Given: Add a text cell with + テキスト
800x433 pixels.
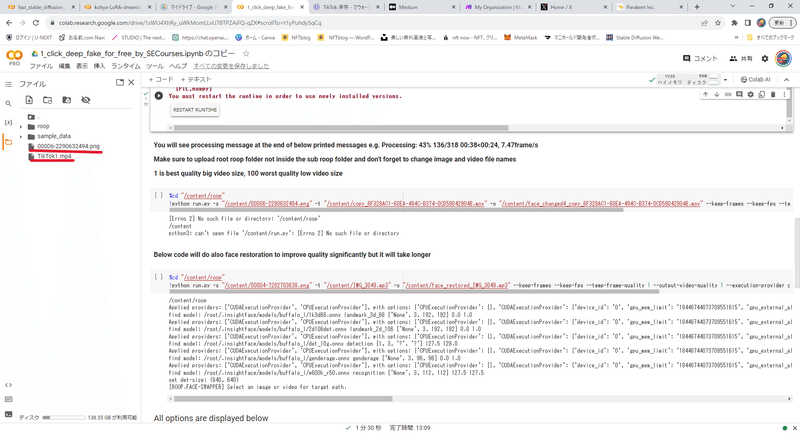Looking at the screenshot, I should [x=196, y=79].
